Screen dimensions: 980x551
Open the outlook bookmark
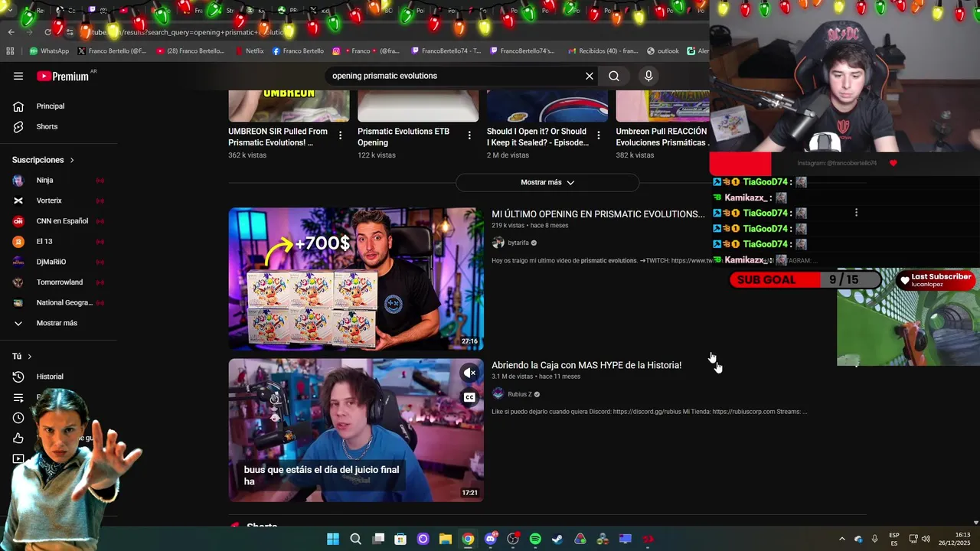663,51
